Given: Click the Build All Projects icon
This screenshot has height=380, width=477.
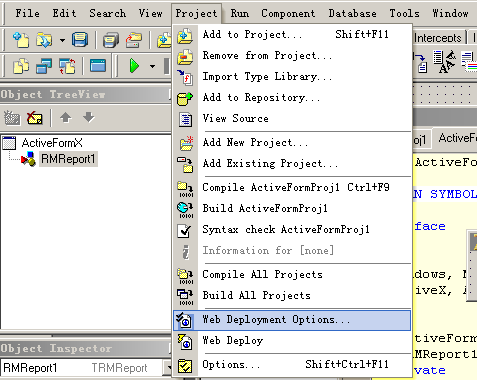Looking at the screenshot, I should point(185,297).
